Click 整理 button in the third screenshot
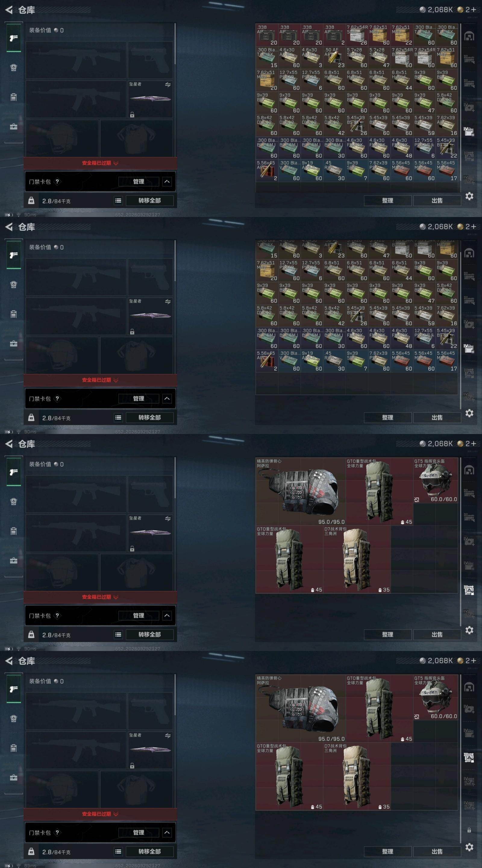Screen dimensions: 482x868 pyautogui.click(x=387, y=634)
